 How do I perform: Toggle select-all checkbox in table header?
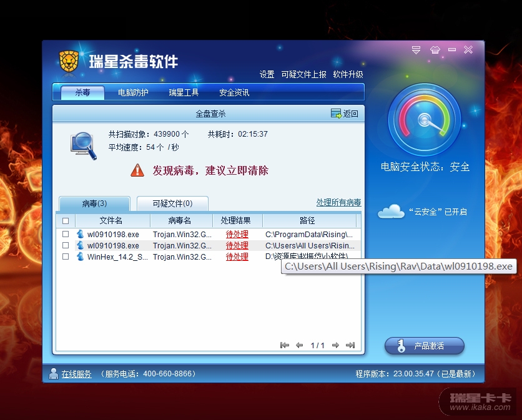tap(66, 221)
